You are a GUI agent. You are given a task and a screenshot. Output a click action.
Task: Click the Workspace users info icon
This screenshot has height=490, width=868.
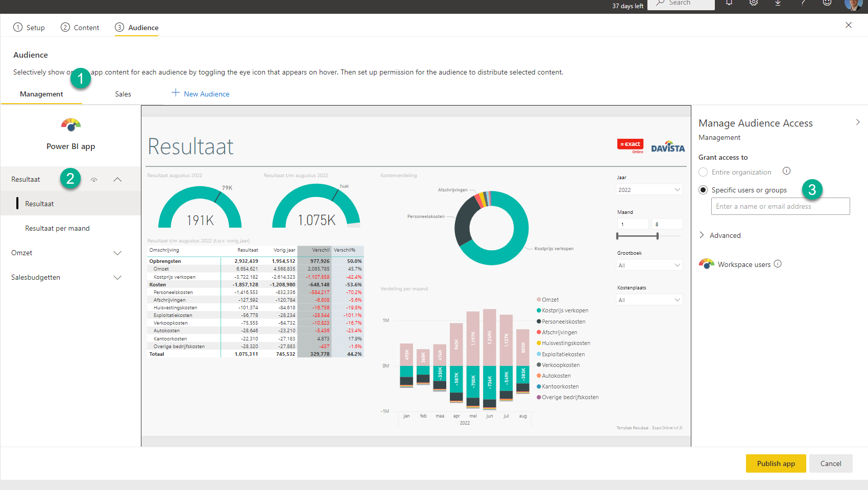coord(778,264)
